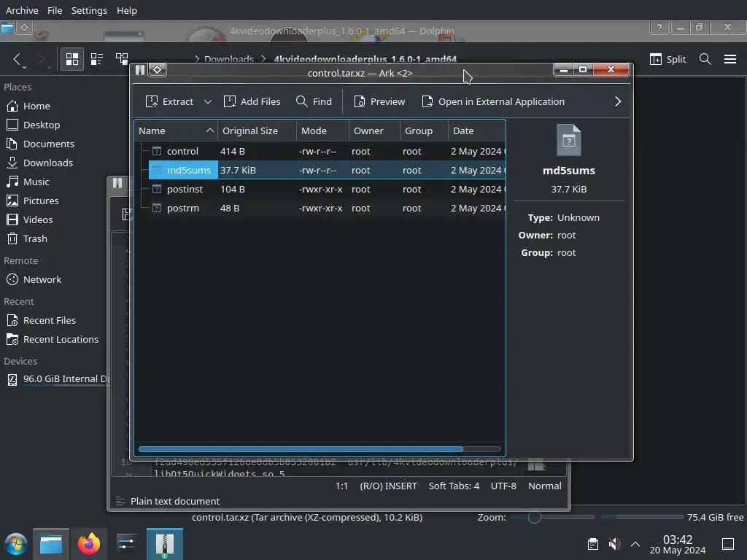Screen dimensions: 747x560
Task: Click the muted volume tray icon
Action: coord(614,544)
